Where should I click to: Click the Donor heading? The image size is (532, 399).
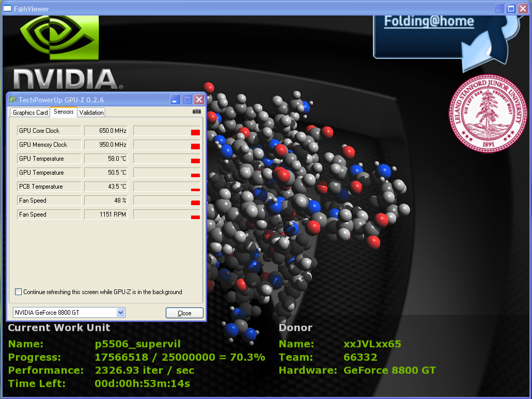(x=295, y=328)
